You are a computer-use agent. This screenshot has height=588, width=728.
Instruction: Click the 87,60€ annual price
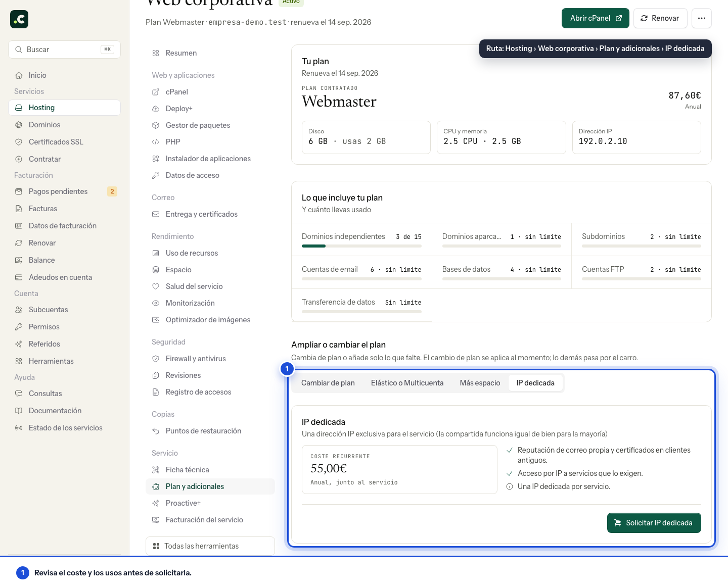click(685, 95)
